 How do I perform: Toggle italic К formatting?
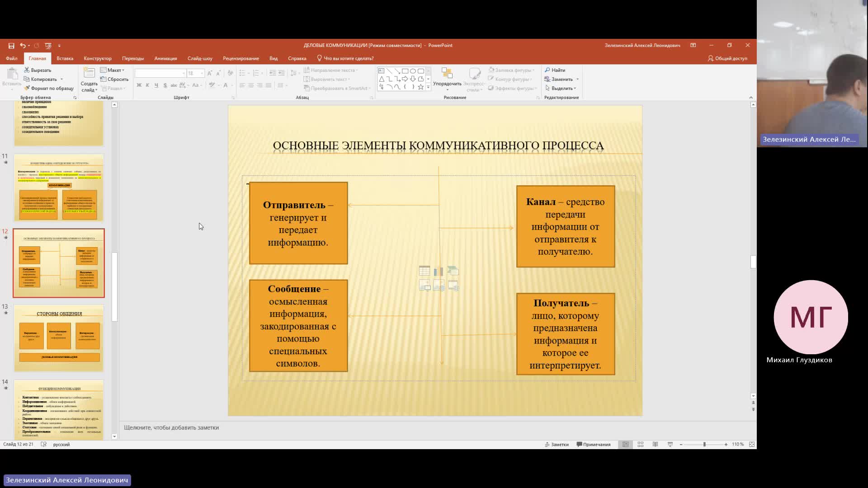click(x=147, y=85)
